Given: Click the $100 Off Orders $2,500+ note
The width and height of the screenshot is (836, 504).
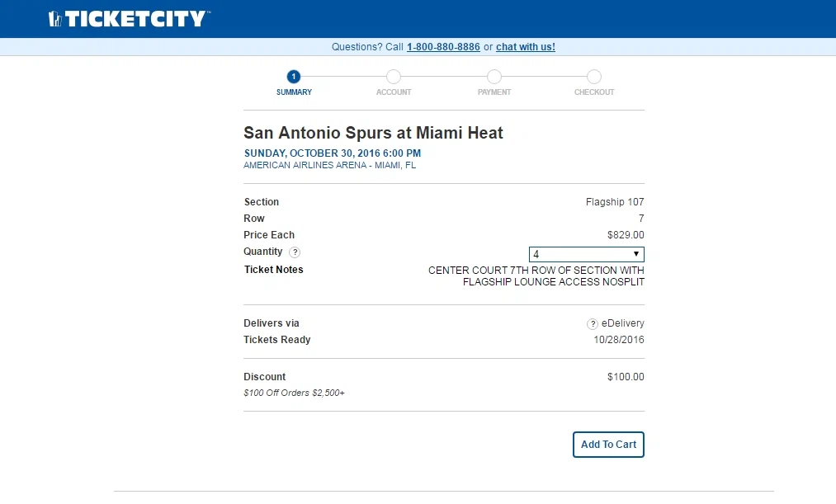Looking at the screenshot, I should point(295,393).
